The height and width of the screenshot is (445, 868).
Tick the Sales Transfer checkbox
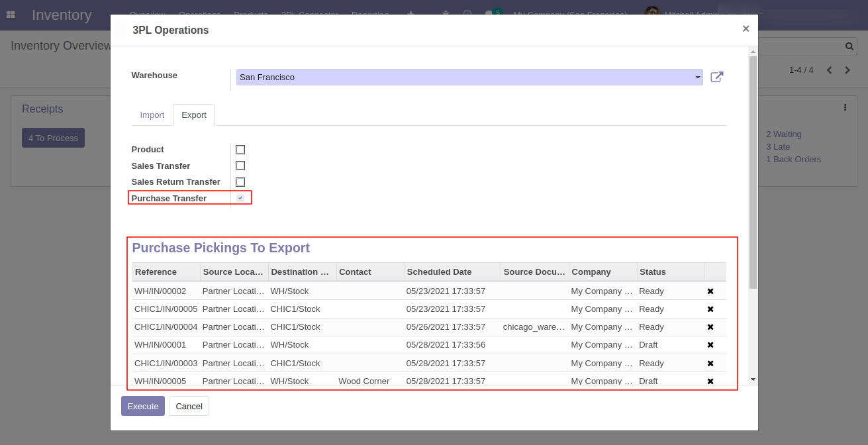pyautogui.click(x=240, y=166)
